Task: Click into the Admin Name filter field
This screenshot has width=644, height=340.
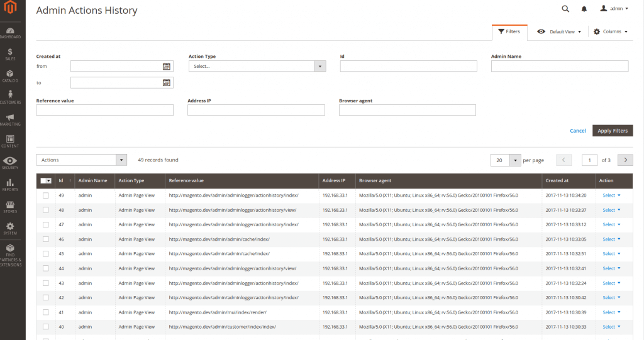Action: coord(559,66)
